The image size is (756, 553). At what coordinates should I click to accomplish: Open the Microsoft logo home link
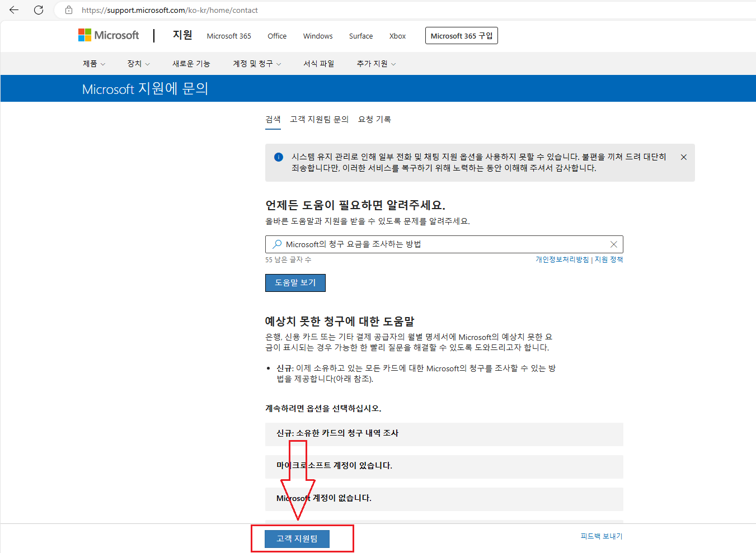pyautogui.click(x=109, y=35)
